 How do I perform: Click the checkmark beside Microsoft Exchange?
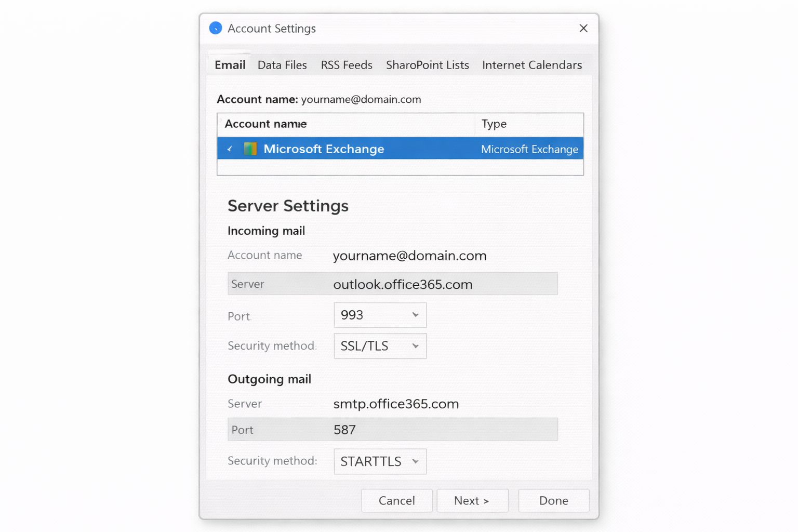point(230,149)
